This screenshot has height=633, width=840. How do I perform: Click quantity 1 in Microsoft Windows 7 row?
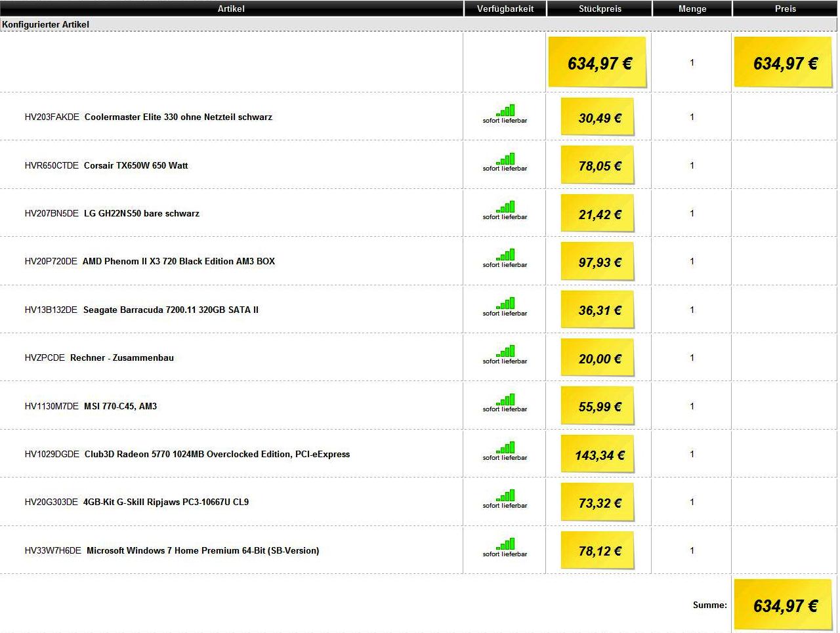(x=692, y=550)
